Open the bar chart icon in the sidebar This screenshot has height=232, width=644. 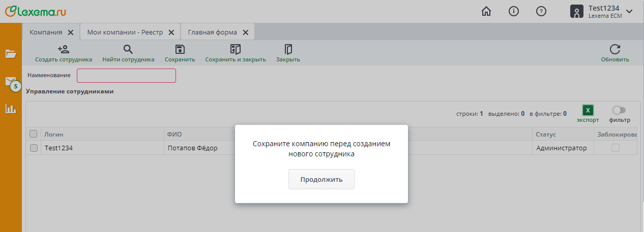tap(11, 109)
